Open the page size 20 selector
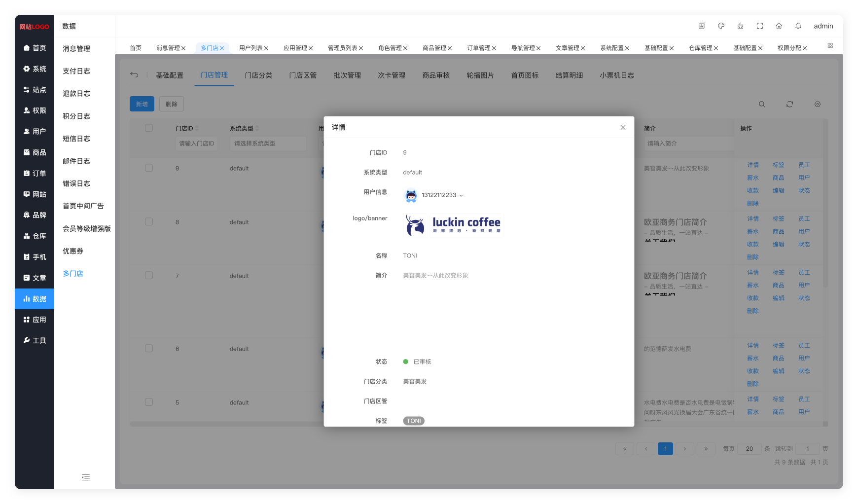The height and width of the screenshot is (504, 858). click(749, 449)
